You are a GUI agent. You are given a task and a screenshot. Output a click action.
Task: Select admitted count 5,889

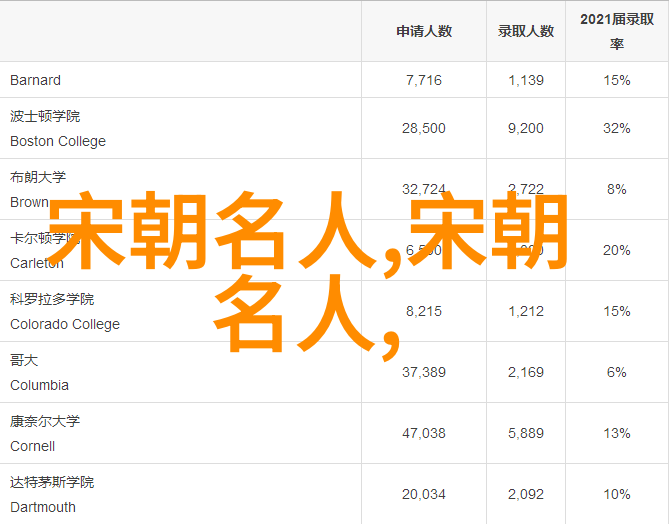[526, 434]
